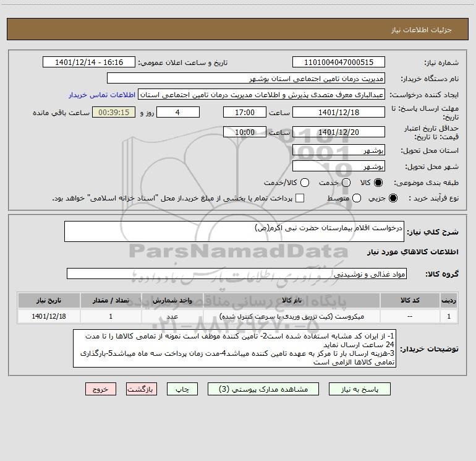
Task: Click delivery province field بوشهر
Action: (x=339, y=150)
